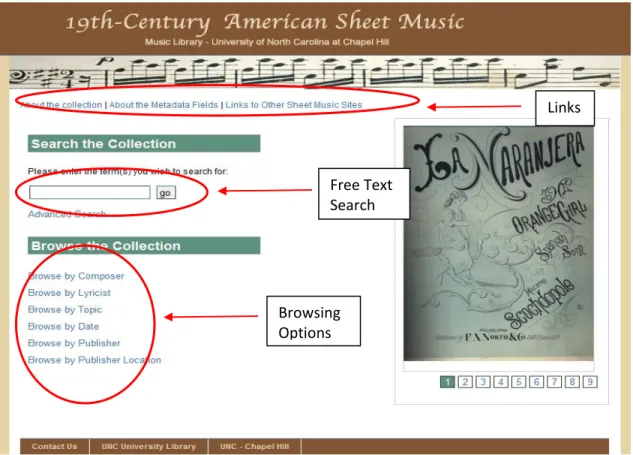
Task: Click the 19th-Century American Sheet Music title
Action: pyautogui.click(x=265, y=22)
